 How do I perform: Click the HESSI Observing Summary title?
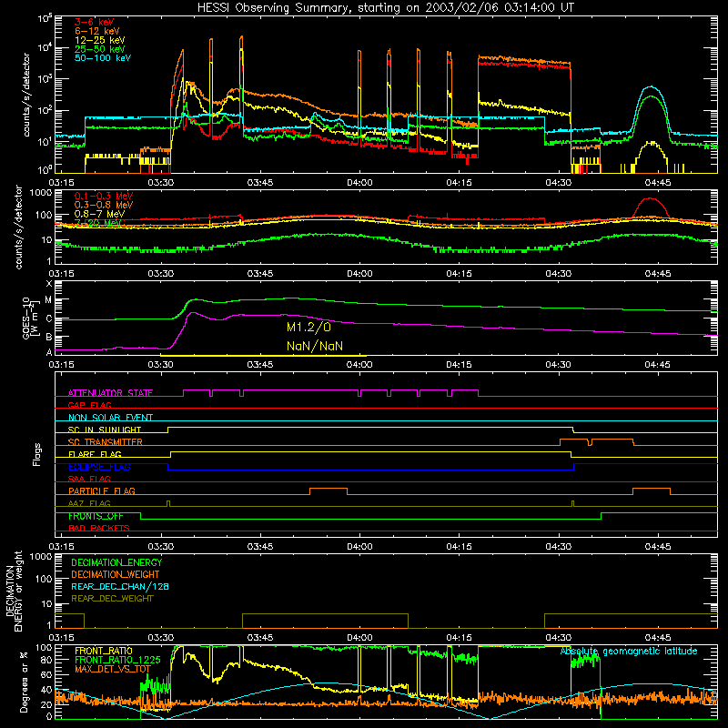point(386,7)
